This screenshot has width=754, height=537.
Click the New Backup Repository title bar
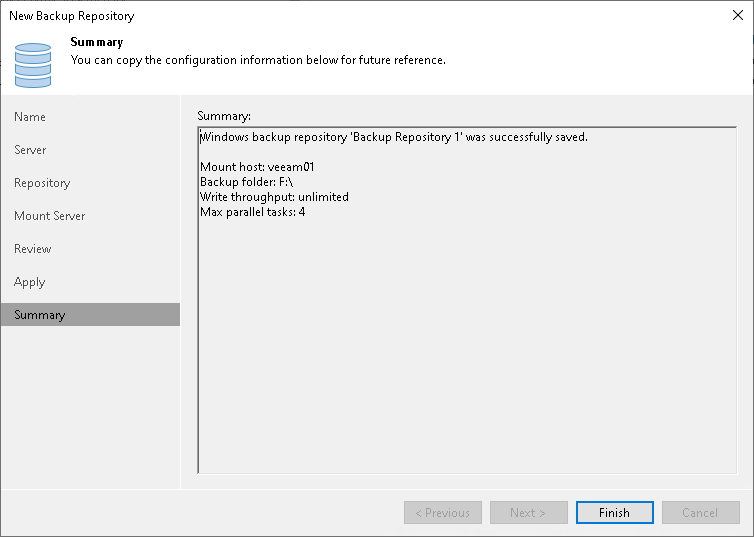point(300,16)
